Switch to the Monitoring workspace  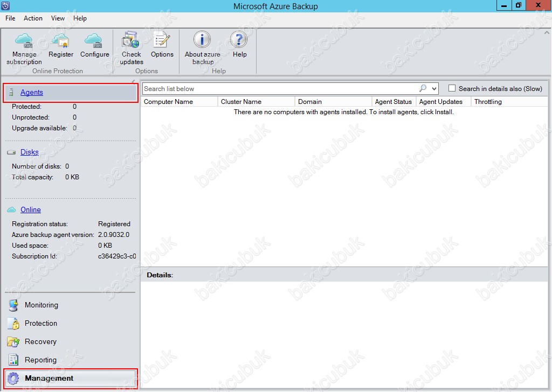pos(42,305)
